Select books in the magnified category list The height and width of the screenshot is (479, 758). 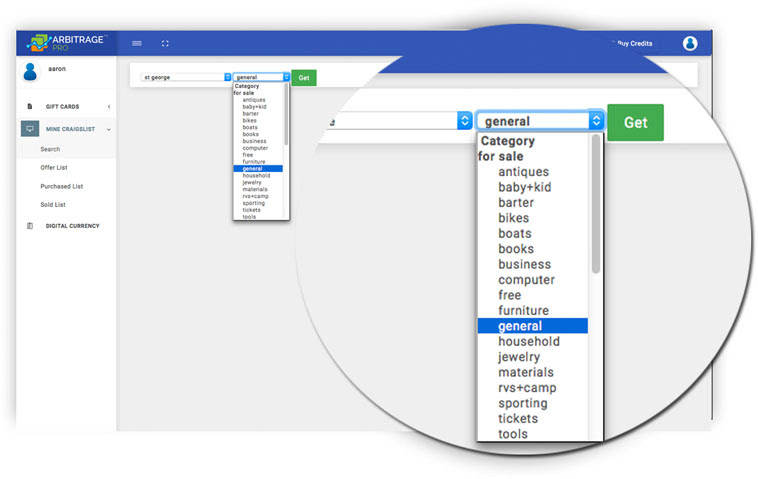516,249
